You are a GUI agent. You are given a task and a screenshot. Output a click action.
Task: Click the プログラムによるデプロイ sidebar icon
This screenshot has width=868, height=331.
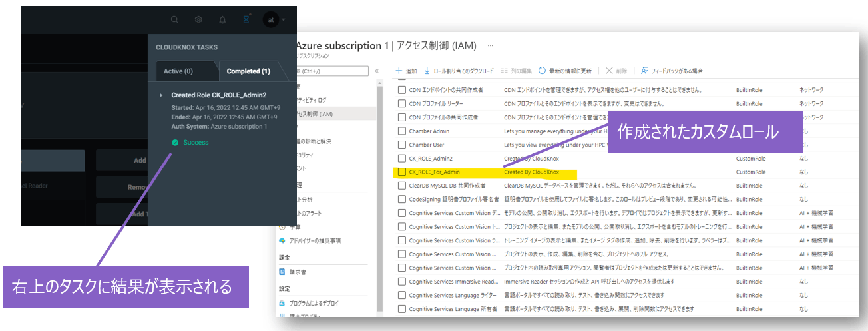[282, 303]
